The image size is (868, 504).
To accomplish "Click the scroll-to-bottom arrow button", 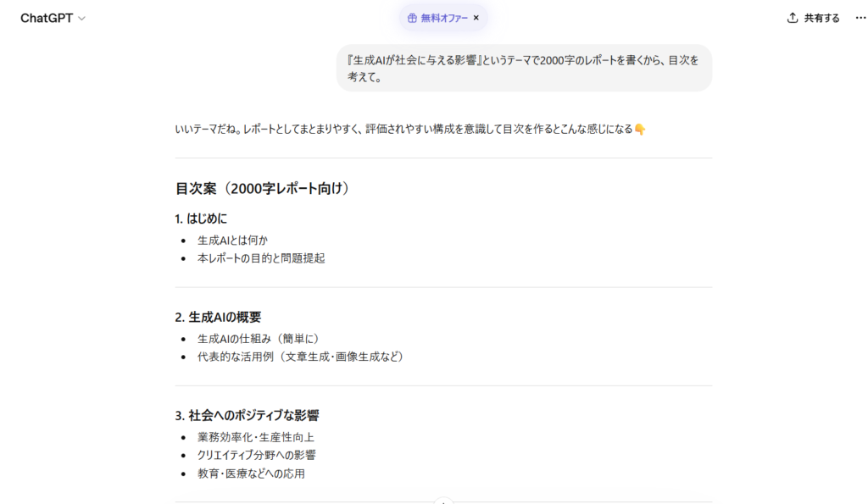I will 443,501.
